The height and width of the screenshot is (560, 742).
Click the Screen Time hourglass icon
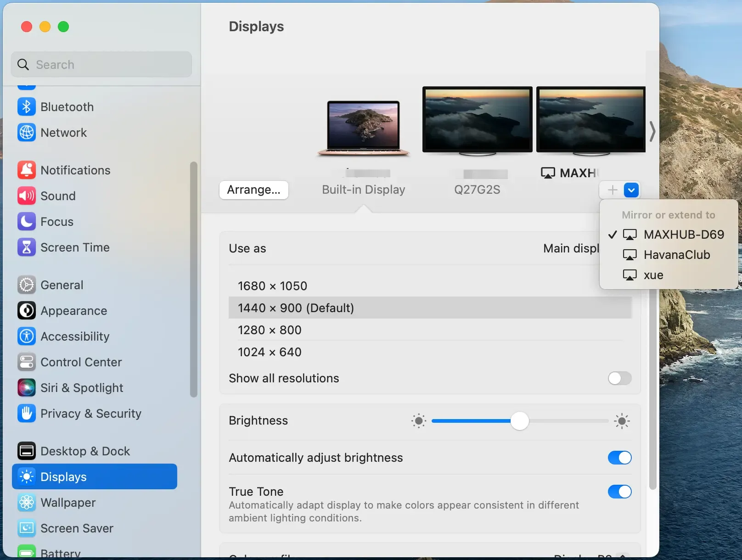pyautogui.click(x=27, y=247)
